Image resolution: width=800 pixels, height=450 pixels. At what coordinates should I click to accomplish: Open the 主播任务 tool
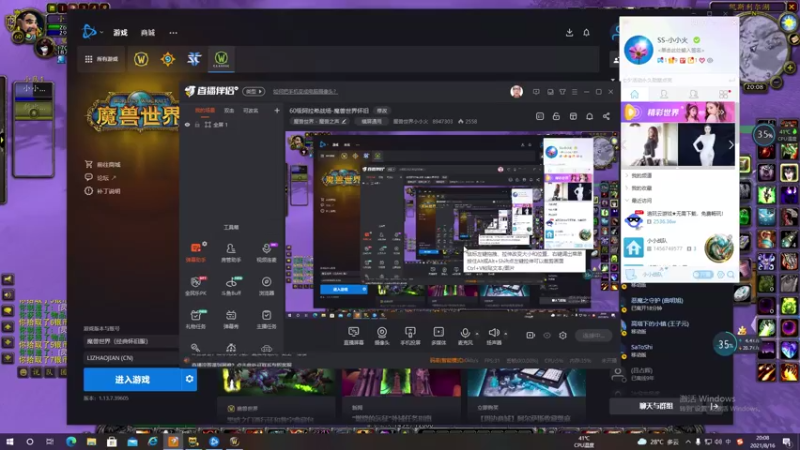(266, 319)
